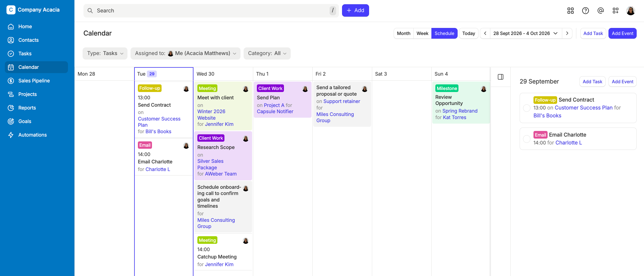Click the Company Acacia logo icon
This screenshot has width=644, height=276.
(11, 10)
